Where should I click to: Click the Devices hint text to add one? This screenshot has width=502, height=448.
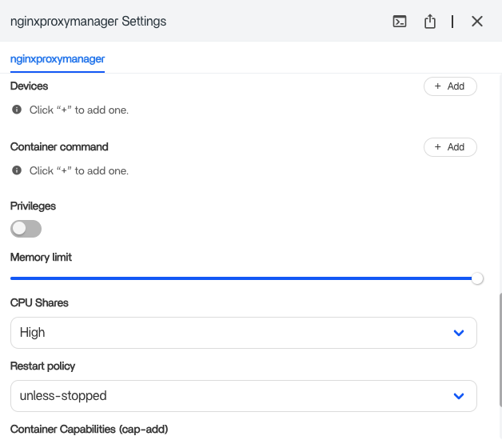[78, 110]
